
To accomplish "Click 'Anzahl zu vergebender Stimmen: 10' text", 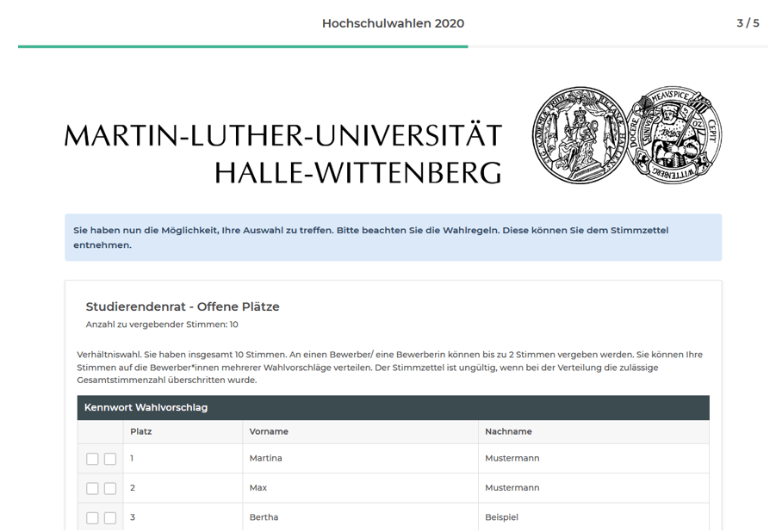I will tap(162, 325).
